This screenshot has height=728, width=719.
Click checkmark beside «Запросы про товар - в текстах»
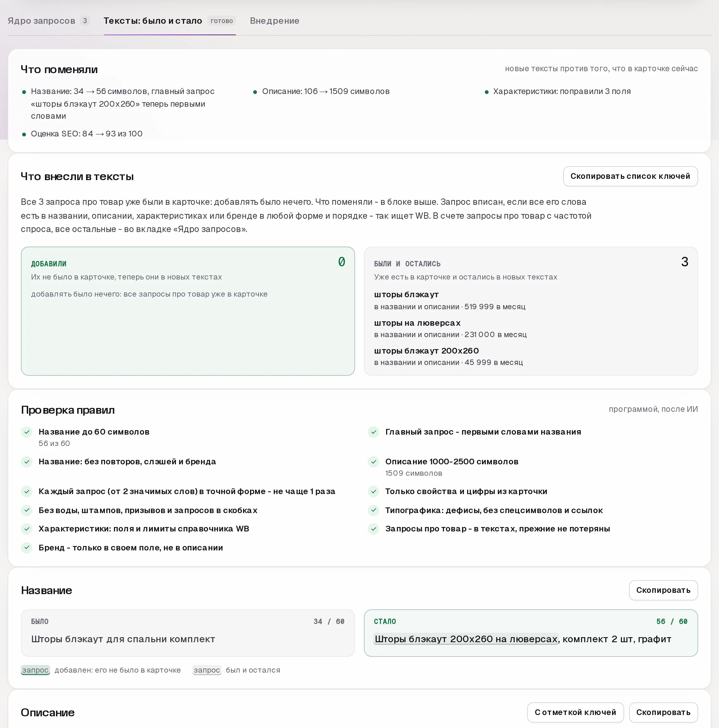tap(373, 529)
